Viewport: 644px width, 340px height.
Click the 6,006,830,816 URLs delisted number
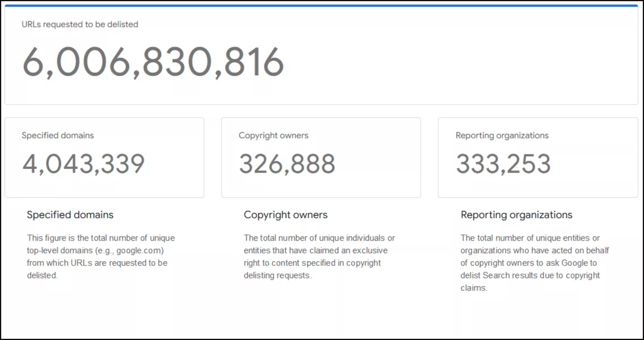click(153, 62)
